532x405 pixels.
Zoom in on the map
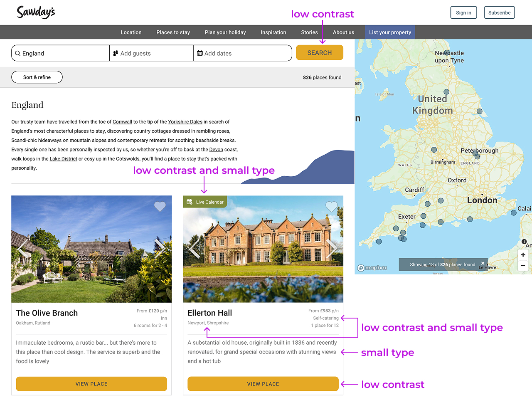(x=523, y=255)
